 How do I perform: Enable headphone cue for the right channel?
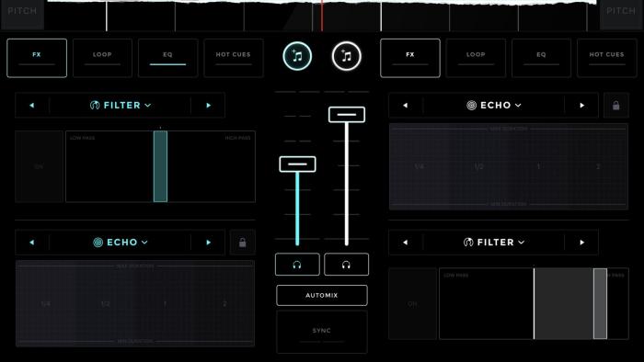pyautogui.click(x=346, y=265)
